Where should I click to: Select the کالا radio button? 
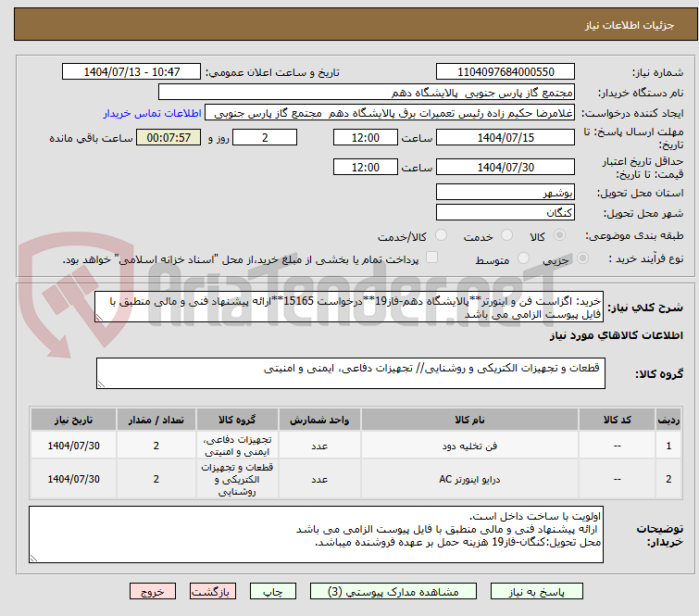pyautogui.click(x=559, y=235)
